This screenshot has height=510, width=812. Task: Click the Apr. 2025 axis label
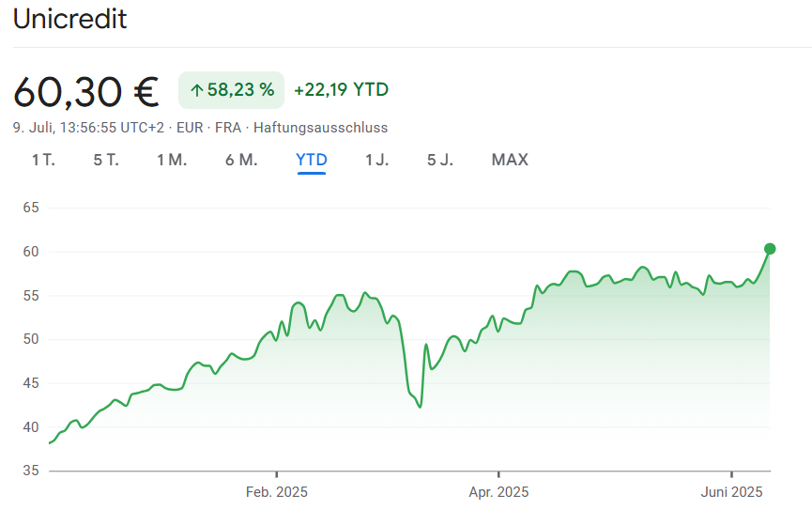click(x=498, y=492)
